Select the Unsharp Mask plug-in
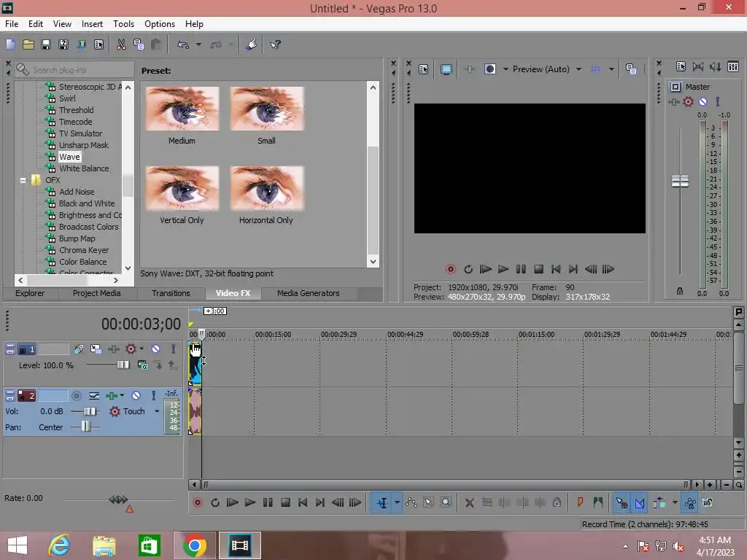 pyautogui.click(x=84, y=145)
